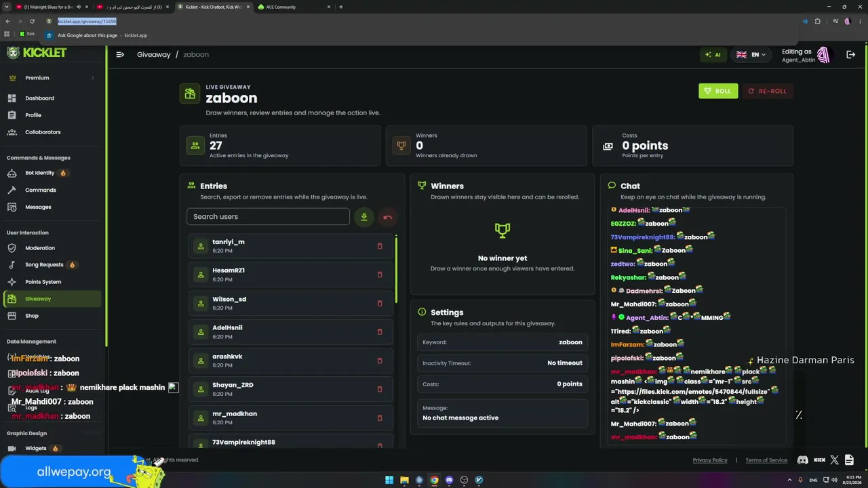Click the Kicklet logo
868x488 pixels.
click(37, 52)
